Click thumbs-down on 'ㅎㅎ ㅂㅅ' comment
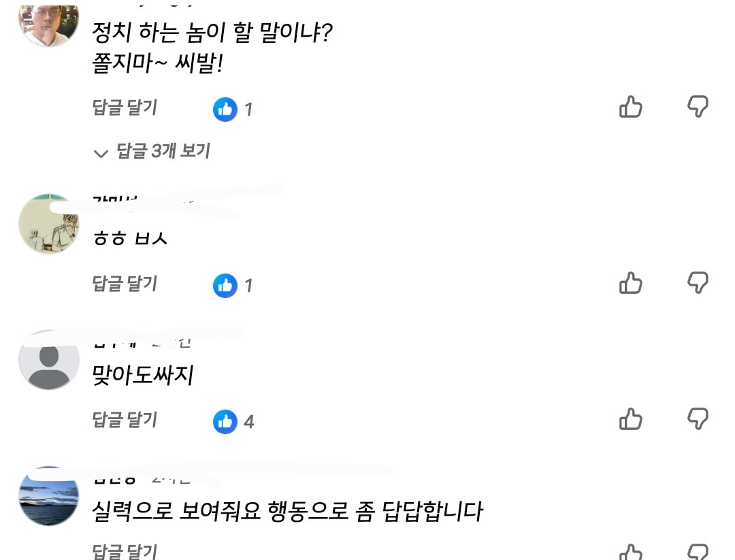This screenshot has width=735, height=560. click(x=698, y=283)
